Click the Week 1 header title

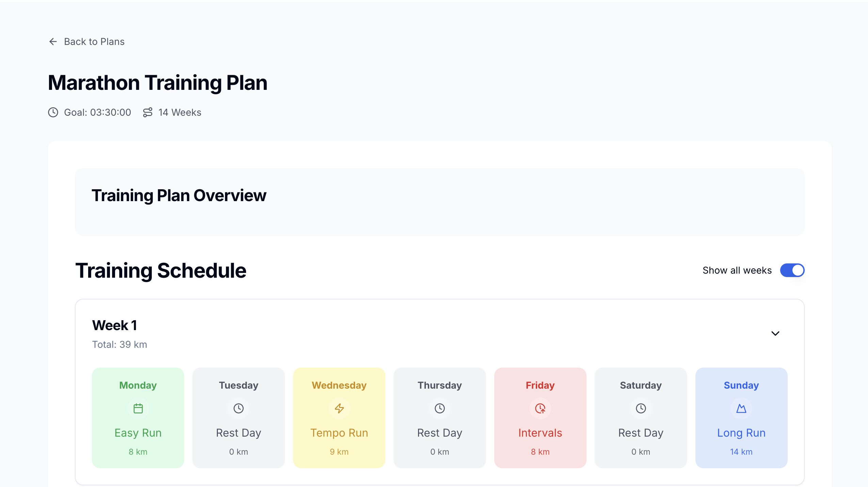[115, 325]
